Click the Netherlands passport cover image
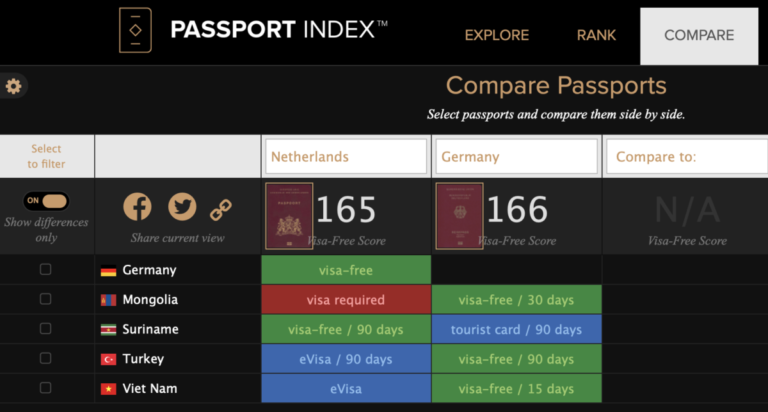The image size is (768, 412). point(289,215)
